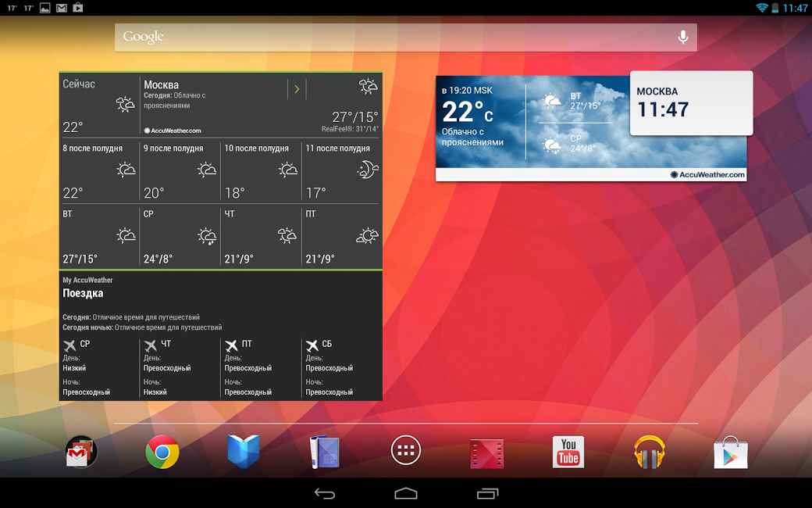Tap the МОСКВА 11:47 clock card
This screenshot has height=508, width=812.
tap(691, 102)
